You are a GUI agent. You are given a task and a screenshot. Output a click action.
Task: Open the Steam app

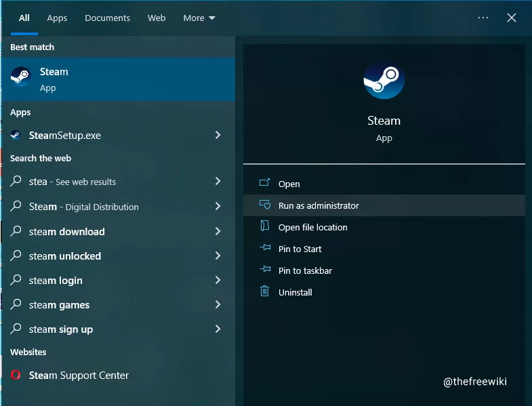384,184
